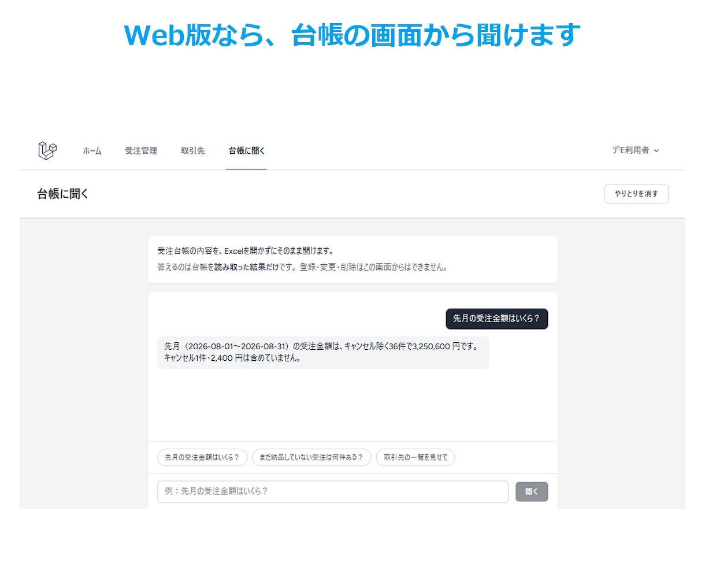Click the headline Web版なら、台帳の画面から聞けます
The height and width of the screenshot is (588, 705).
pos(352,35)
